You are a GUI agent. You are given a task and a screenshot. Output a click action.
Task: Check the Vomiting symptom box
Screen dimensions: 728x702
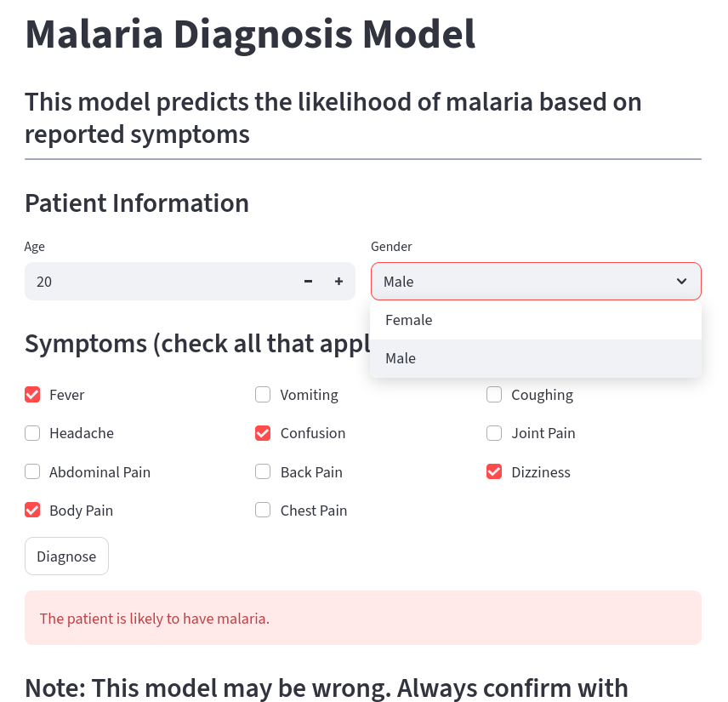(x=264, y=395)
